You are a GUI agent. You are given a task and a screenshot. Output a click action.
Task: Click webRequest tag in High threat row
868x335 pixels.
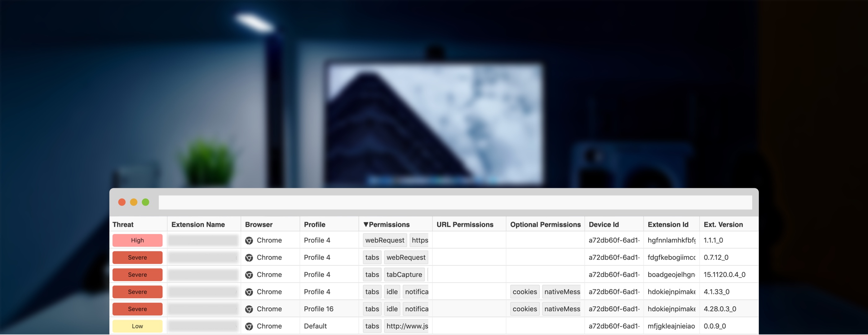384,240
